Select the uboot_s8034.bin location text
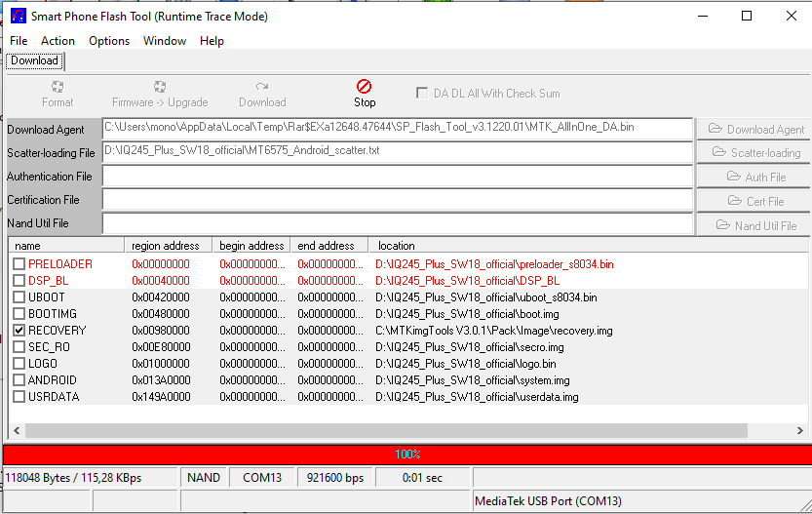Viewport: 812px width, 514px height. [486, 297]
